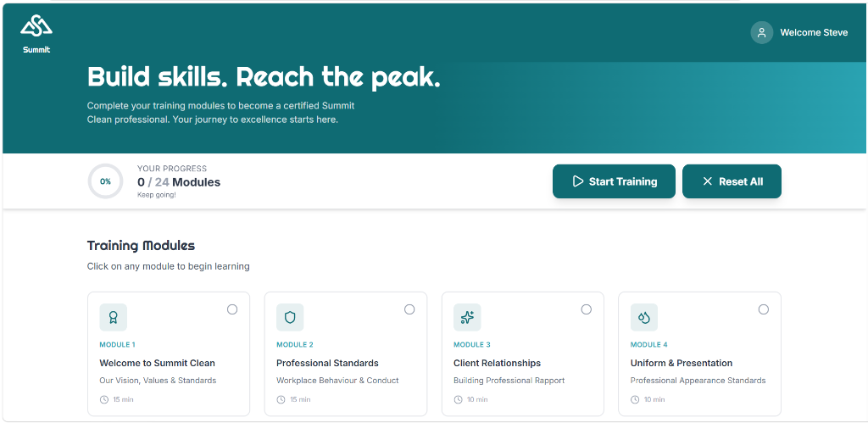Toggle the Client Relationships completion circle

pyautogui.click(x=587, y=309)
